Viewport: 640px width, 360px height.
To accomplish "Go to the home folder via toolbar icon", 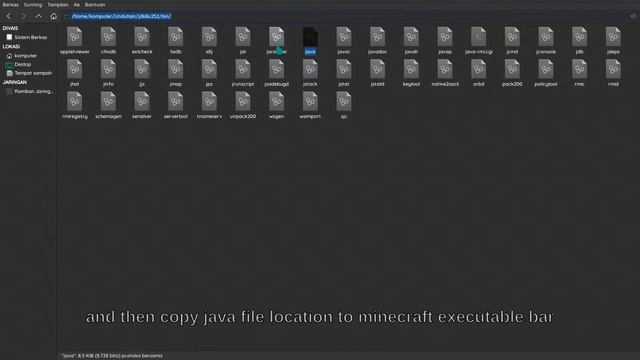I will pos(53,16).
